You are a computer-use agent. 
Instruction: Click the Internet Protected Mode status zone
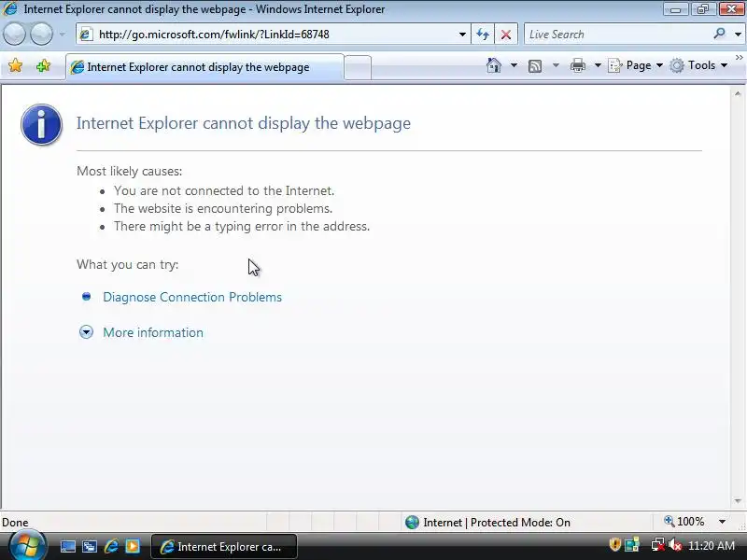click(x=487, y=523)
